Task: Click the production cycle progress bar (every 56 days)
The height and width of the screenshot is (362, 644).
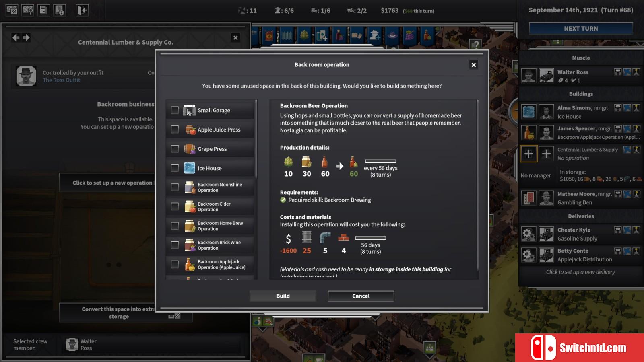Action: point(380,161)
